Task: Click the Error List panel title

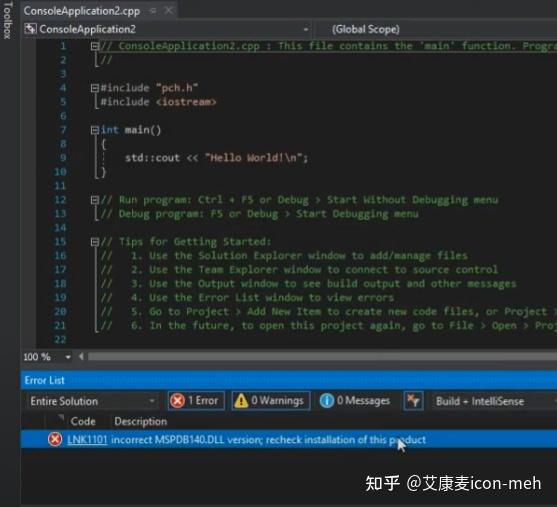Action: 44,381
